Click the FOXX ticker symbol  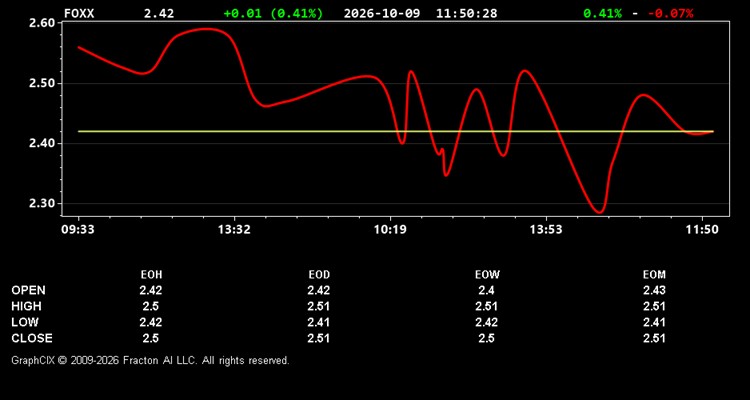click(x=79, y=13)
